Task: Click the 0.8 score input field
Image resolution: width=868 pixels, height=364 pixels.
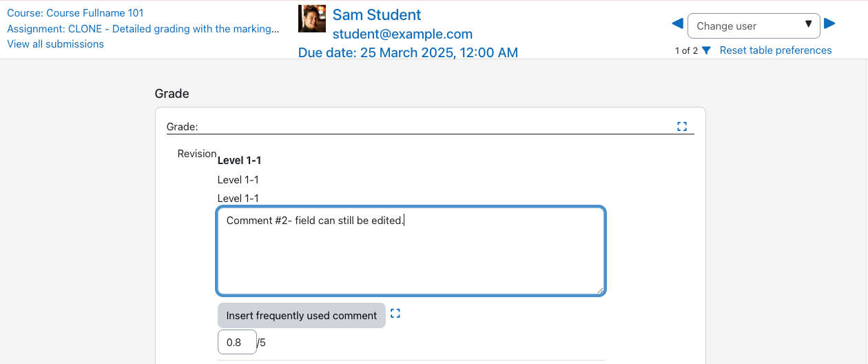Action: click(x=237, y=342)
